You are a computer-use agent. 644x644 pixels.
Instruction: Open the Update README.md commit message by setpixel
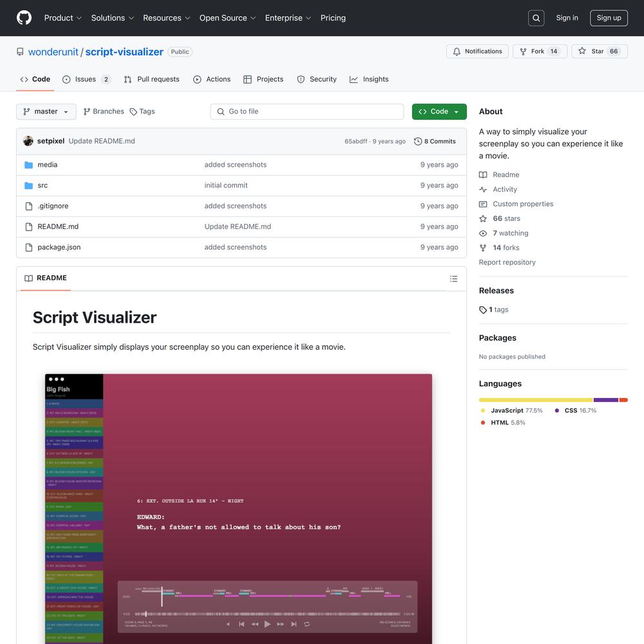point(102,141)
